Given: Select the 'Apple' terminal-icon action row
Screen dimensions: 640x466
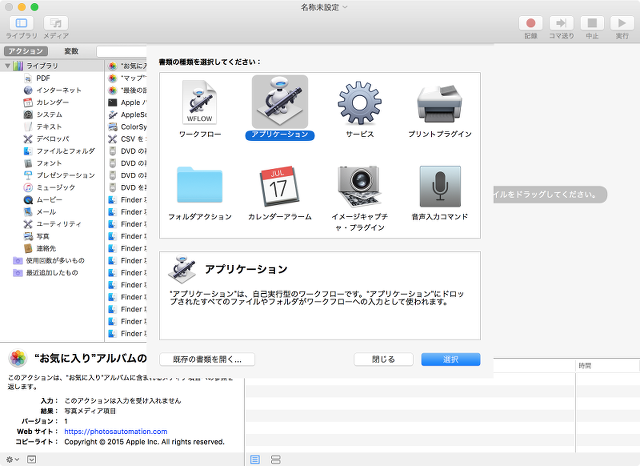Looking at the screenshot, I should [x=127, y=102].
